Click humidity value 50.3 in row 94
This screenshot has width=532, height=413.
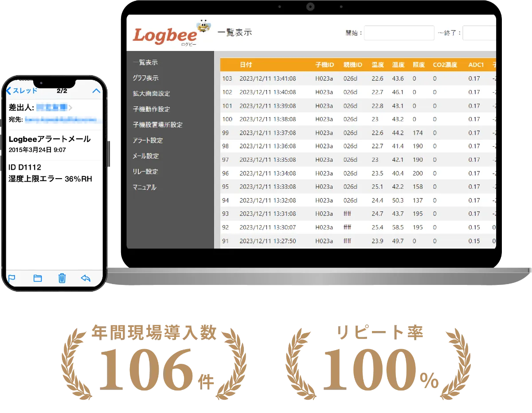point(398,200)
